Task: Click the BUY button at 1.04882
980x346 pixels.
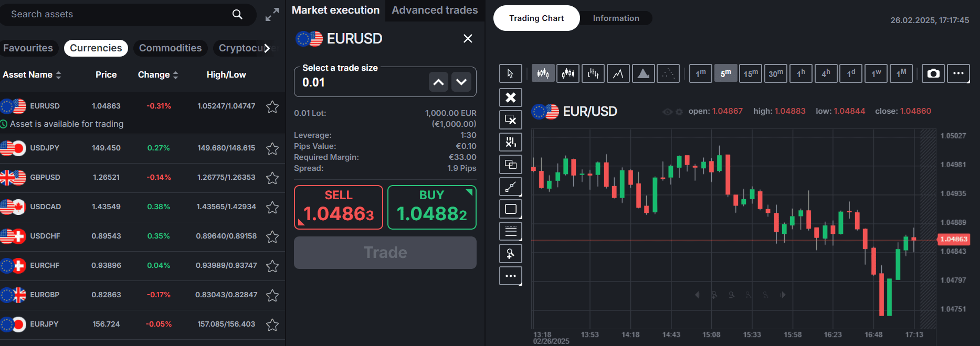Action: pos(431,207)
